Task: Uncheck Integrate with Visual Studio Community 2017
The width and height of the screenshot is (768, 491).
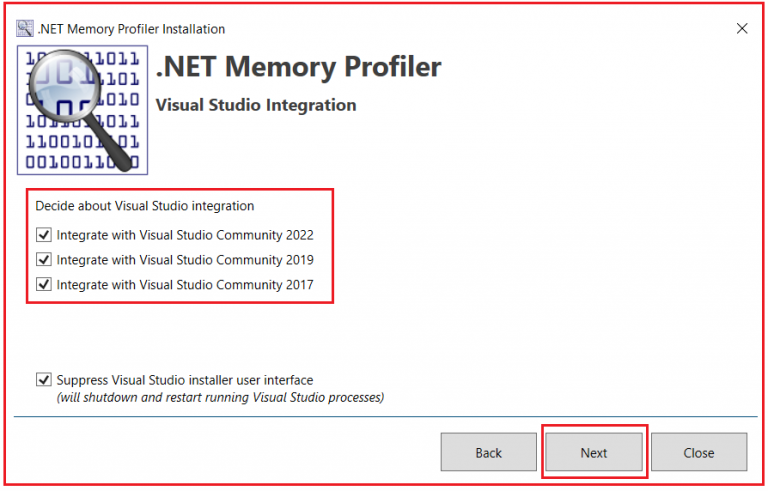Action: pos(44,284)
